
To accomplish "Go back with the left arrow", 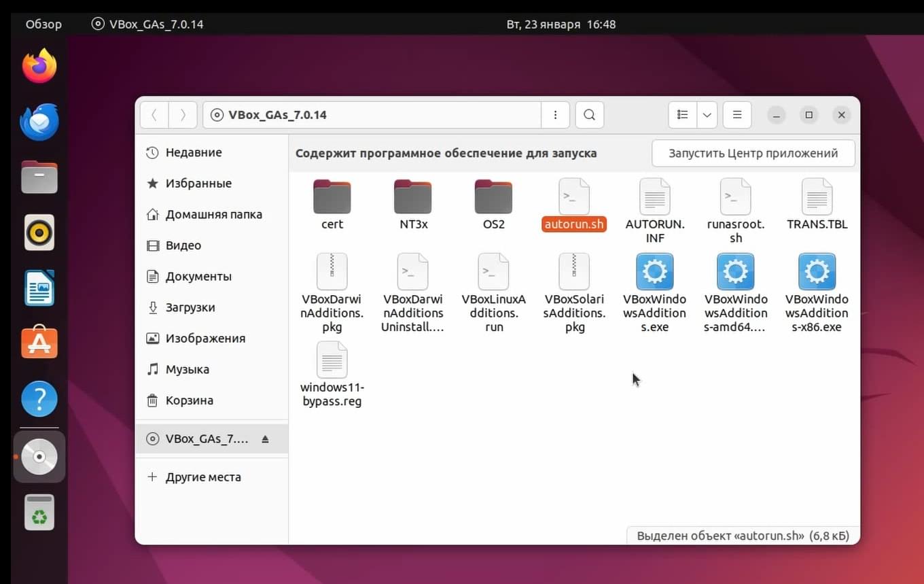I will 154,115.
